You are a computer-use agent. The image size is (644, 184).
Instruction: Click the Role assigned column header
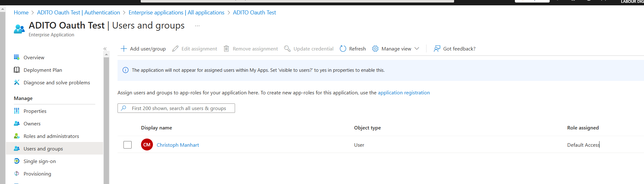tap(583, 128)
